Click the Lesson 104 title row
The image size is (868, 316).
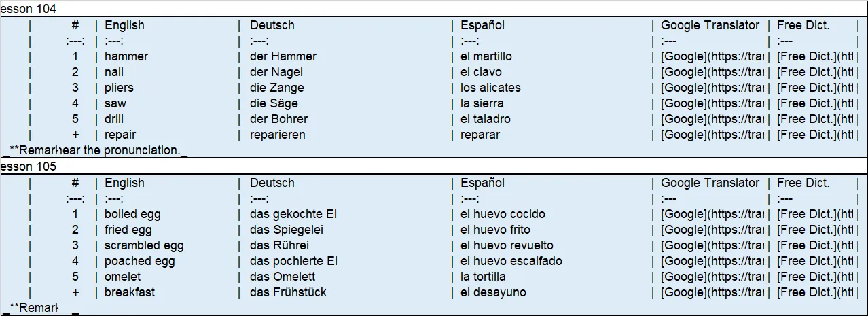(434, 9)
